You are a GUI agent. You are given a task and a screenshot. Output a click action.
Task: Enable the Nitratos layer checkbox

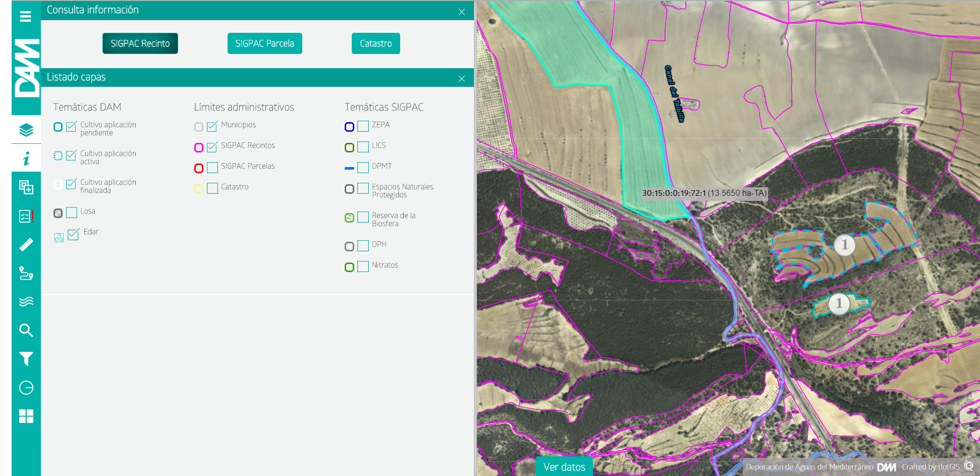(x=363, y=267)
